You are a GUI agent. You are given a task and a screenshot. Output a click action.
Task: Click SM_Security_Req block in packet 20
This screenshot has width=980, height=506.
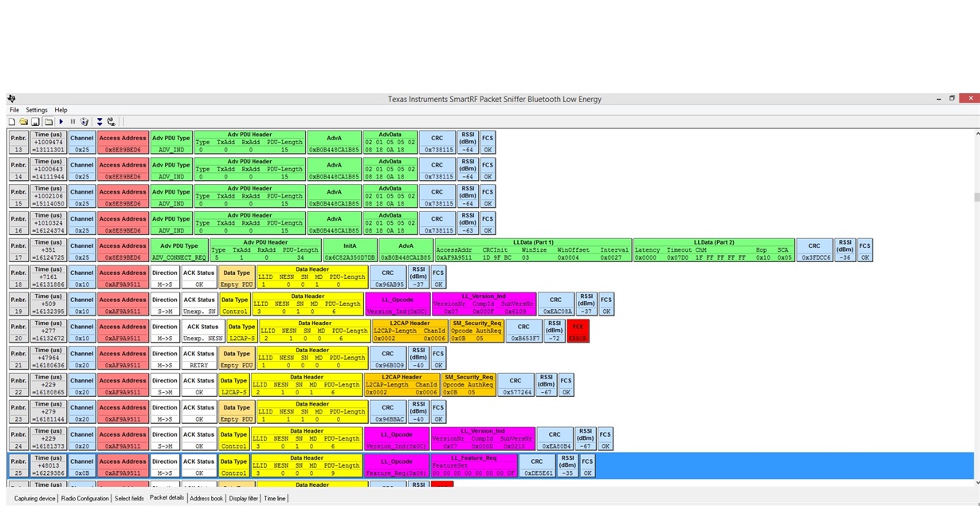(x=477, y=332)
